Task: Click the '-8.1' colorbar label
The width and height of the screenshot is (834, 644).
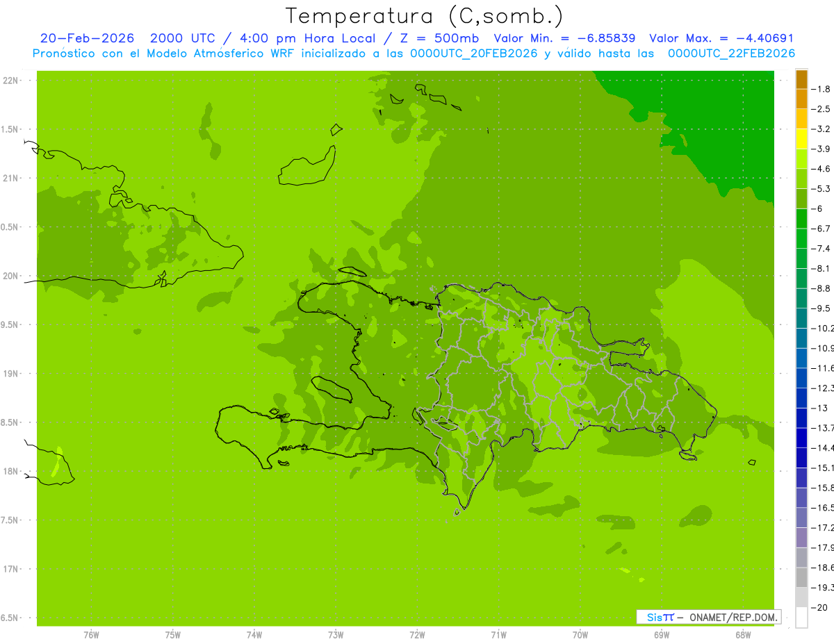Action: coord(822,268)
